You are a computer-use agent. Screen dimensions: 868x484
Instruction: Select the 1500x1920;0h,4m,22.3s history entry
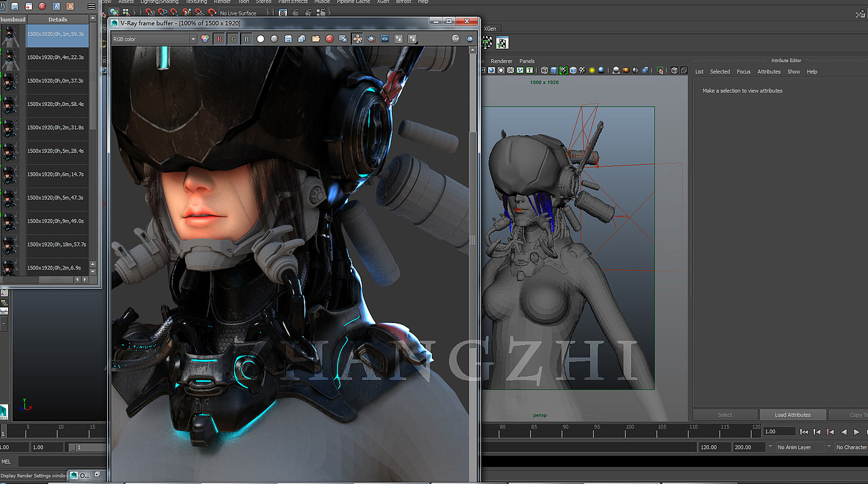pos(58,58)
